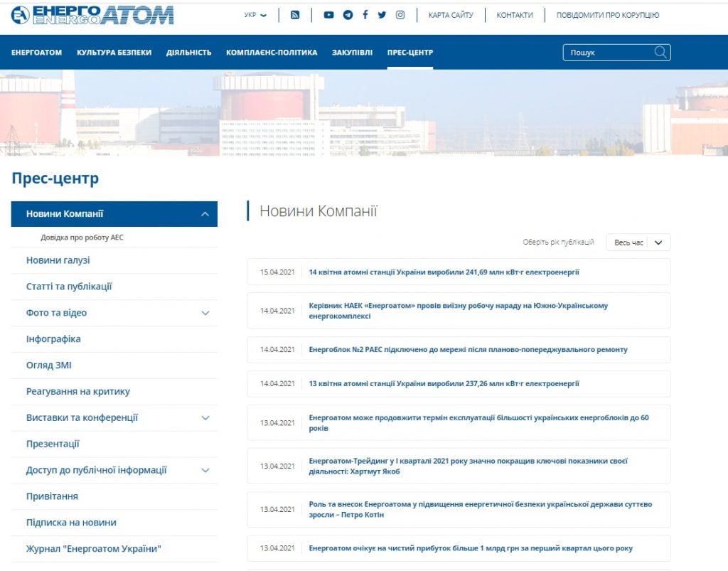Select the ПРЕС-ЦЕНТР menu item
The height and width of the screenshot is (571, 728).
(x=410, y=53)
